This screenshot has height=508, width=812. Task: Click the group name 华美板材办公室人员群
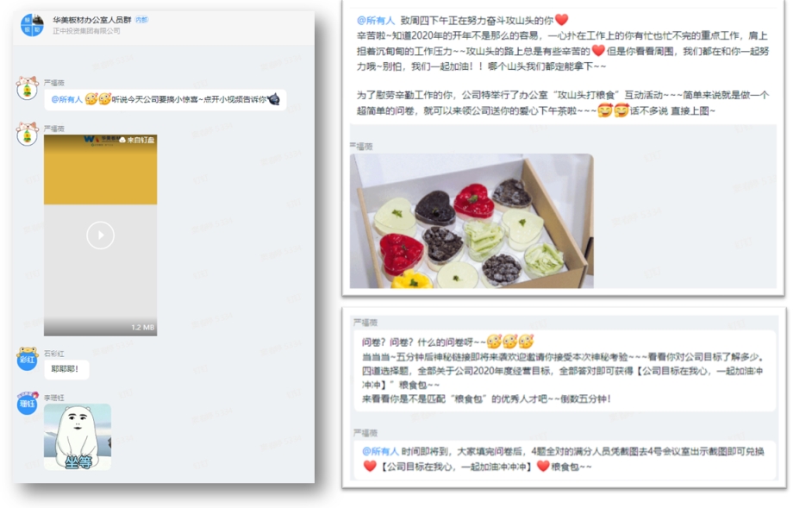tap(91, 20)
